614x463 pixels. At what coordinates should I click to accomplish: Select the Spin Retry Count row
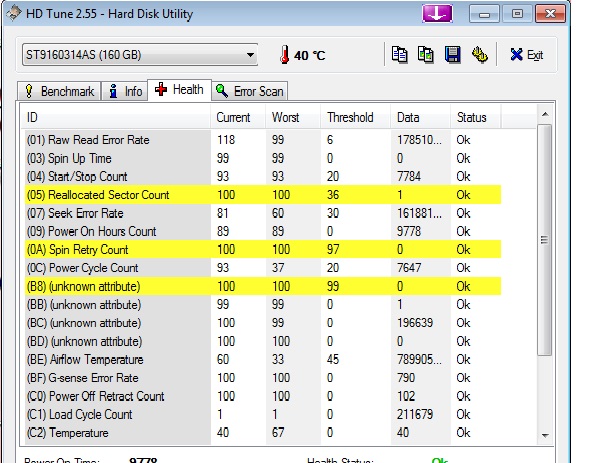(78, 249)
